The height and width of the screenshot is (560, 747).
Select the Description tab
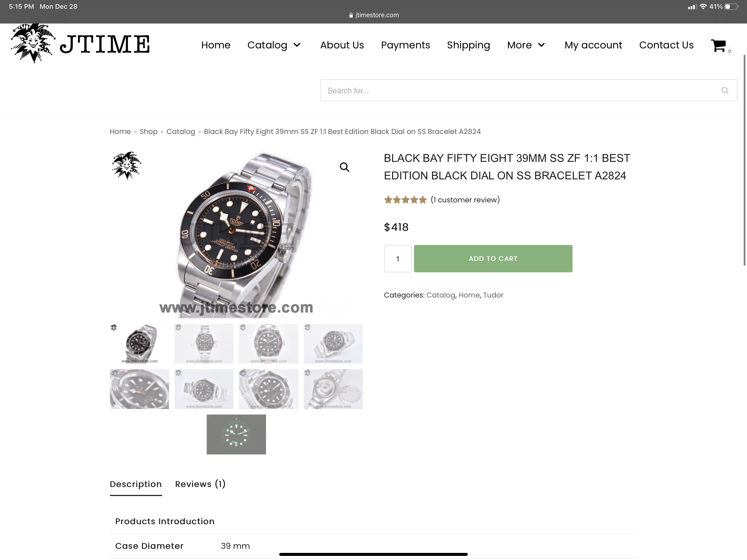point(136,484)
